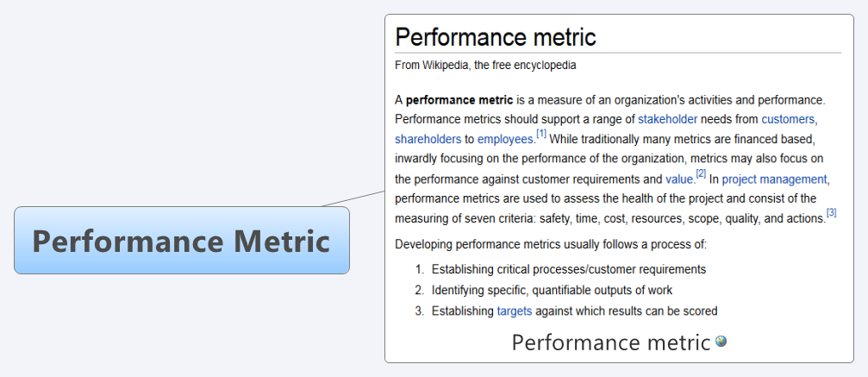This screenshot has width=868, height=377.
Task: Click the Performance metric article heading
Action: 496,37
